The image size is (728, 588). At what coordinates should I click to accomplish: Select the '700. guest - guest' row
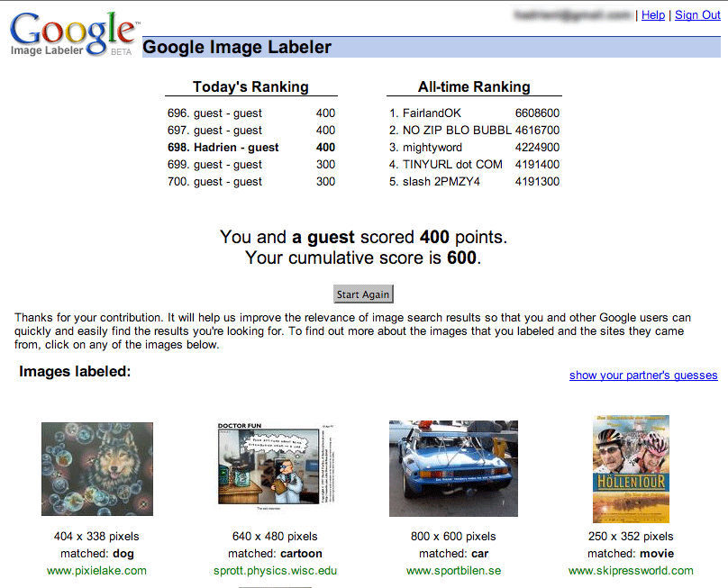point(251,182)
